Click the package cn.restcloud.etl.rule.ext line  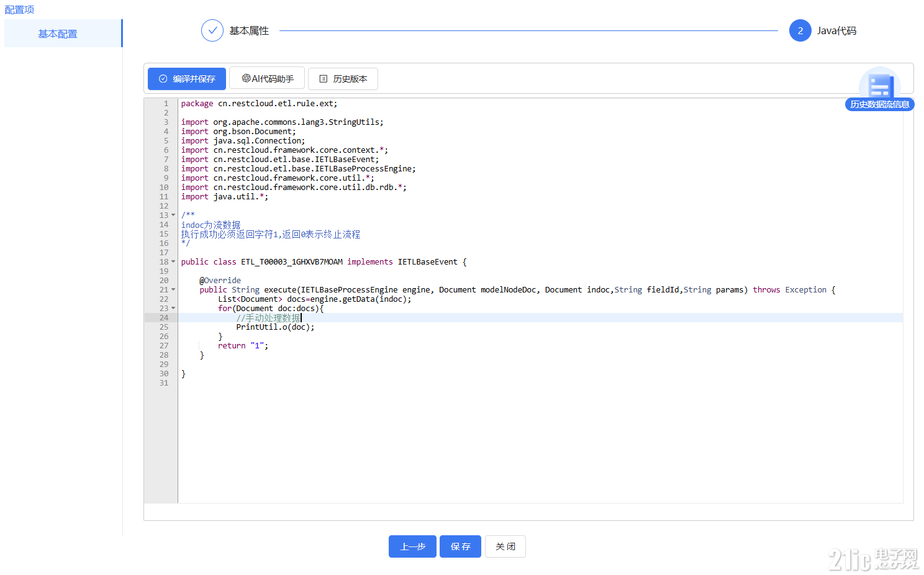259,104
